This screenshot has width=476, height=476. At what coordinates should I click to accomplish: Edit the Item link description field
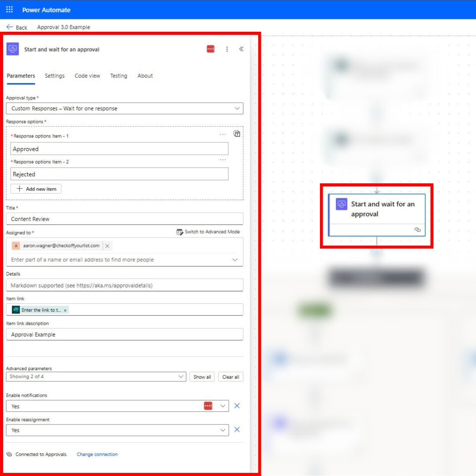tap(124, 334)
